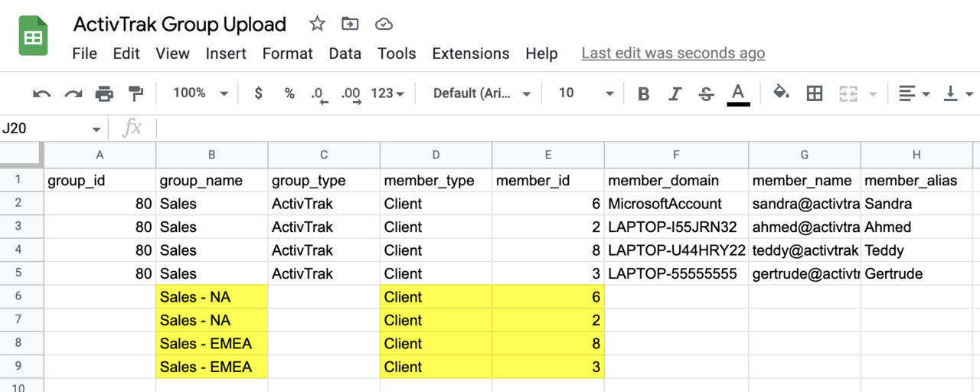The width and height of the screenshot is (980, 392).
Task: Select the Teddy alias cell
Action: [x=916, y=250]
